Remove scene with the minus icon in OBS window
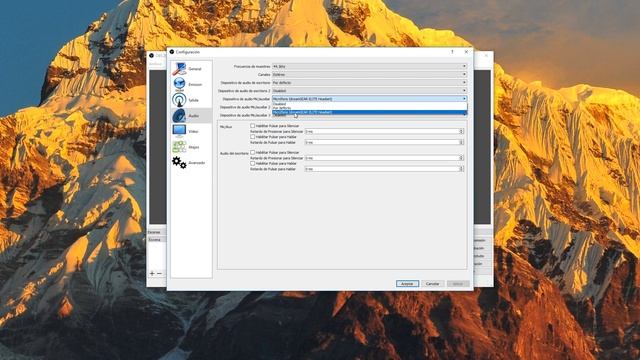Screen dimensions: 640x360 click(160, 273)
